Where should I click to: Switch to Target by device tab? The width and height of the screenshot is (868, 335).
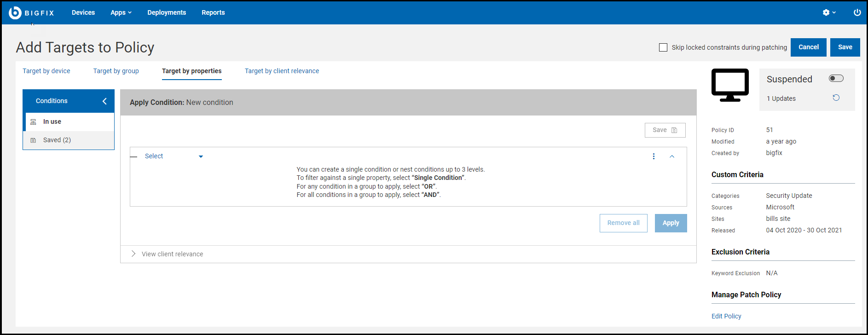[46, 71]
